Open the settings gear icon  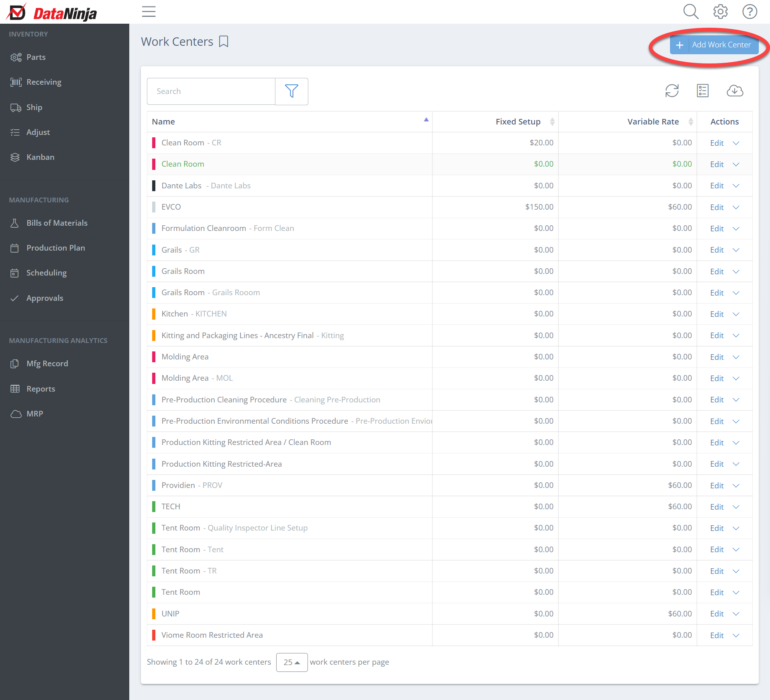coord(720,12)
